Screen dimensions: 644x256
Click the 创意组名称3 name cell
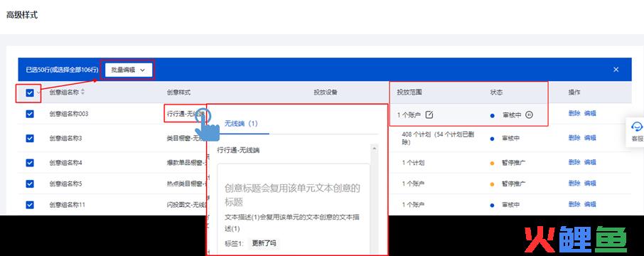[65, 139]
